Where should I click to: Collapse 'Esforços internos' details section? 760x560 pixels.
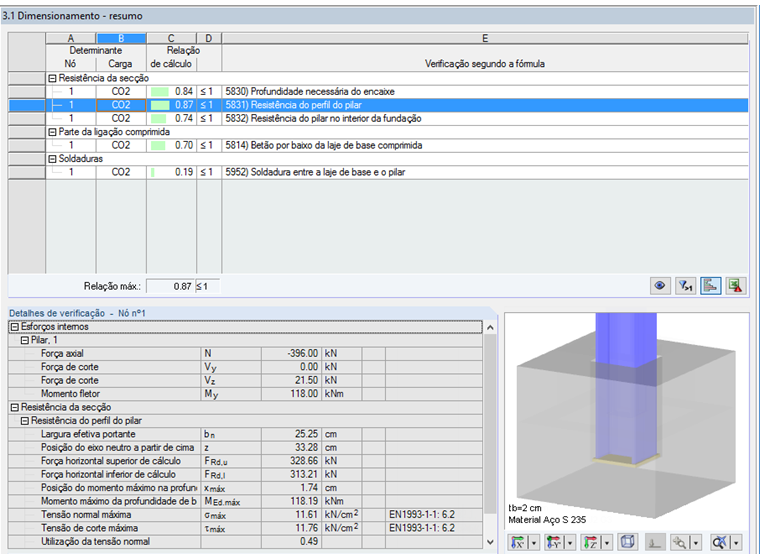pos(15,327)
